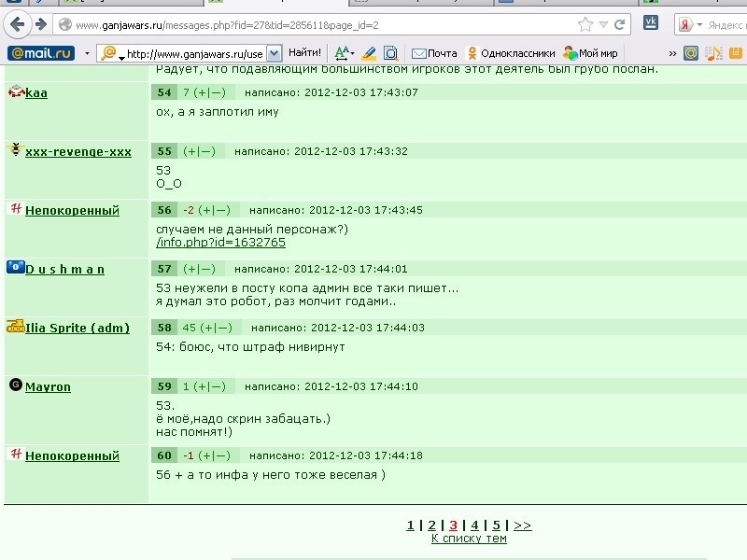Click post number 54 label
The height and width of the screenshot is (560, 747).
164,92
